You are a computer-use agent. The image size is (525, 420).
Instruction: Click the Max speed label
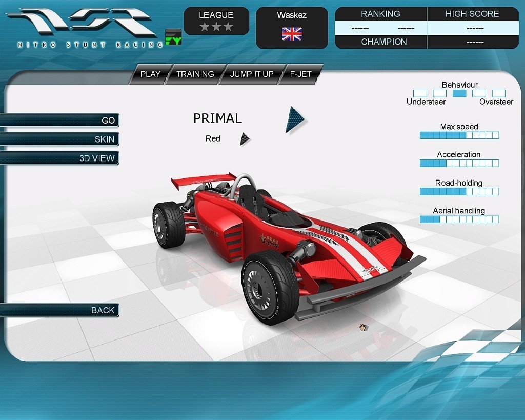tap(459, 127)
